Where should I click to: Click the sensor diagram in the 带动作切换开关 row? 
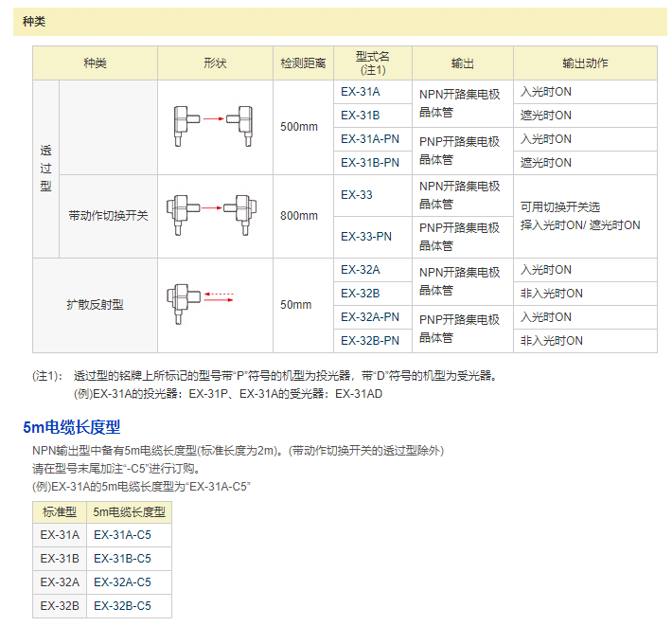214,206
